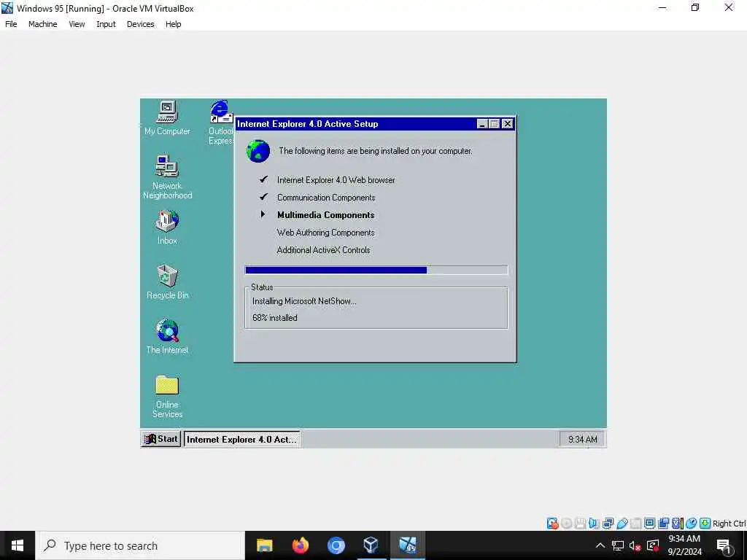This screenshot has width=747, height=560.
Task: Click the Windows 95 taskbar clock 9:34 AM
Action: [582, 439]
